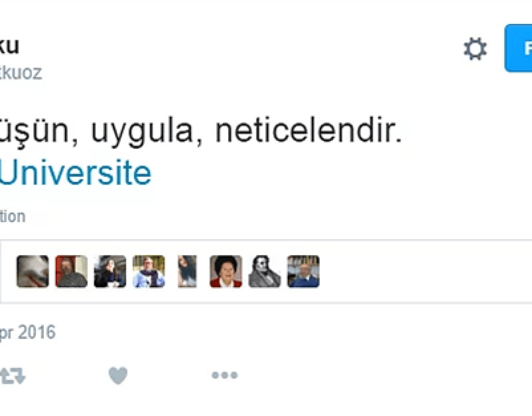This screenshot has height=416, width=532.
Task: Like the tweet with the heart icon
Action: pyautogui.click(x=118, y=375)
